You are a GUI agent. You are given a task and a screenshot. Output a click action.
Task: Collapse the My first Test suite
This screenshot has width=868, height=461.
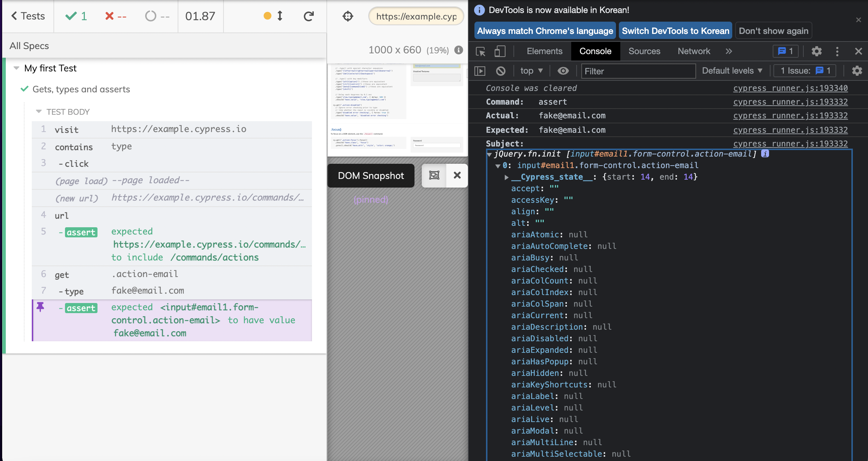[16, 68]
